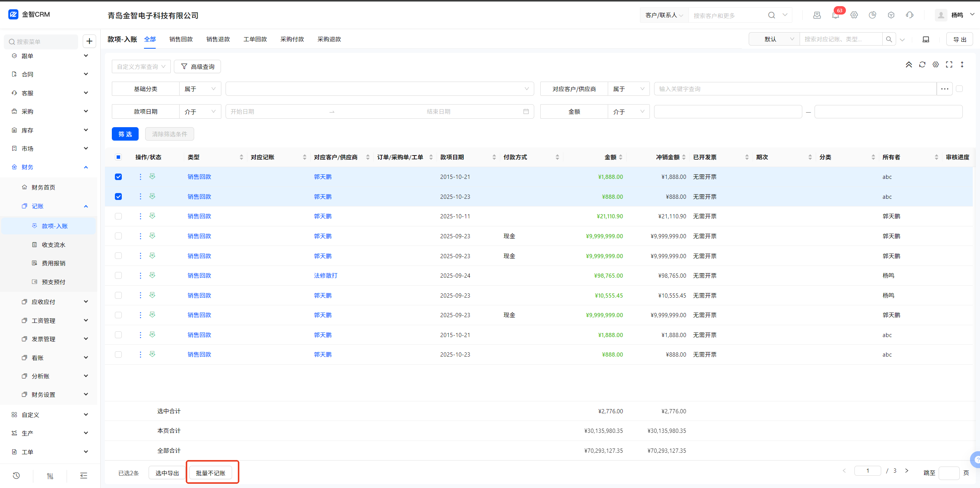Click the refresh icon above the table
This screenshot has width=980, height=488.
[922, 65]
